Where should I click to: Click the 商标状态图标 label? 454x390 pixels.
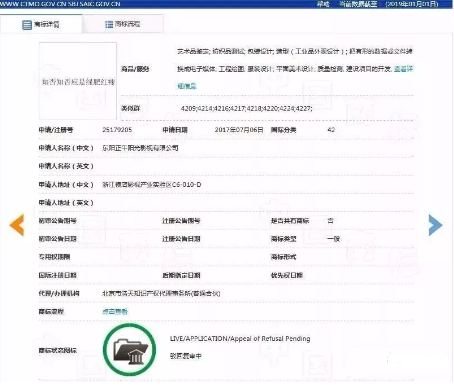click(x=58, y=350)
